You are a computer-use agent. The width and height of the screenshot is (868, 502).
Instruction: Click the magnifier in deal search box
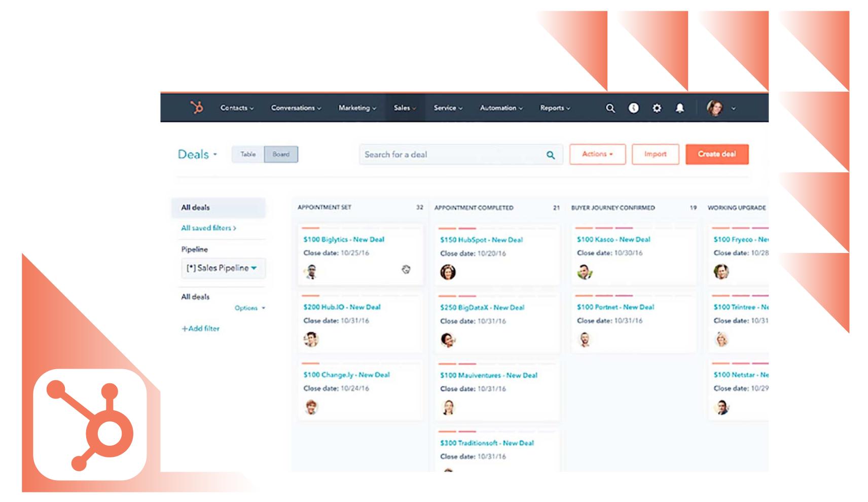click(x=551, y=155)
